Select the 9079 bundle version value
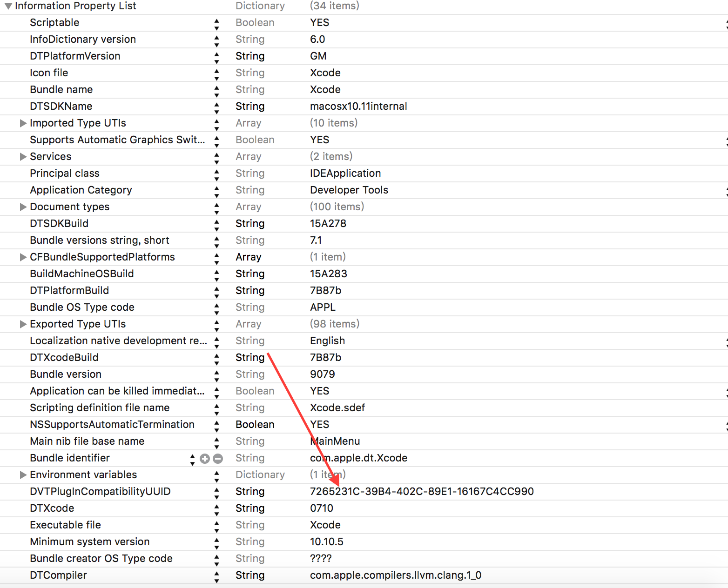The height and width of the screenshot is (588, 728). pos(323,374)
